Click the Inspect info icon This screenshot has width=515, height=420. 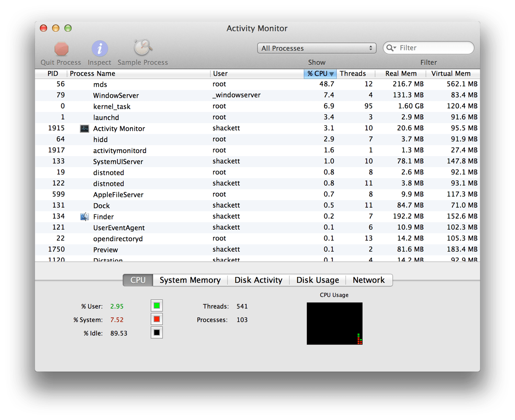pyautogui.click(x=100, y=49)
